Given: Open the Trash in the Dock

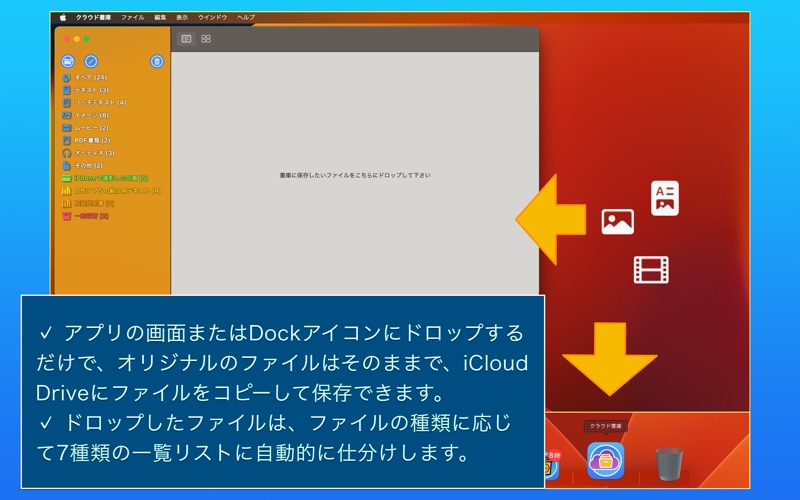Looking at the screenshot, I should (669, 463).
